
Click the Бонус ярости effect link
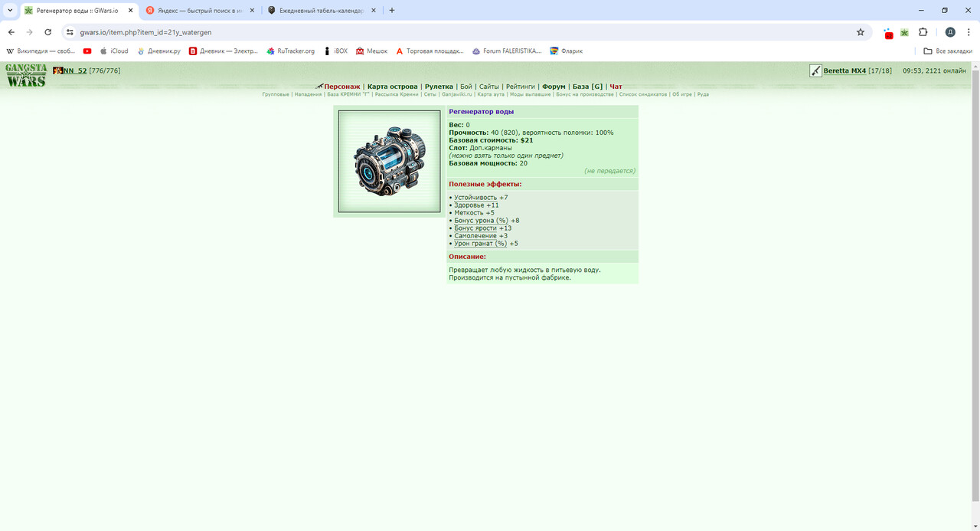475,228
